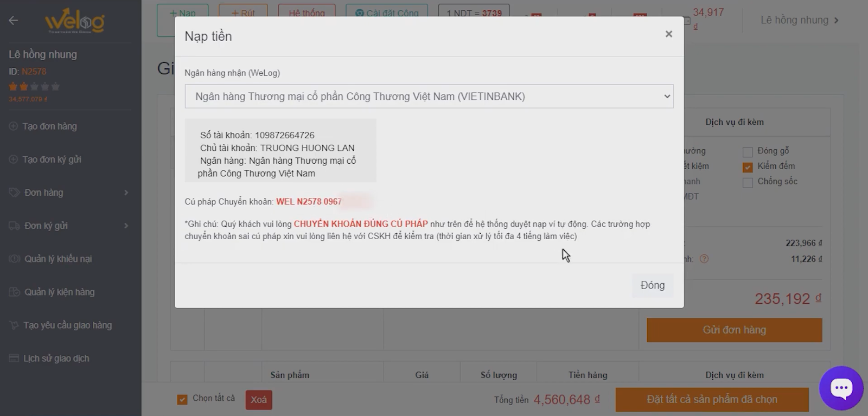Image resolution: width=868 pixels, height=416 pixels.
Task: Click the Hệ thống button in top bar
Action: (x=307, y=13)
